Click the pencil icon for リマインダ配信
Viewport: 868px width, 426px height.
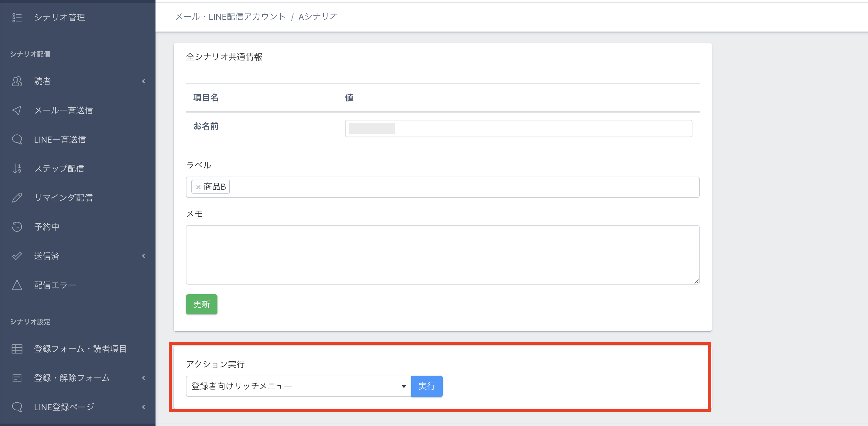[x=17, y=198]
